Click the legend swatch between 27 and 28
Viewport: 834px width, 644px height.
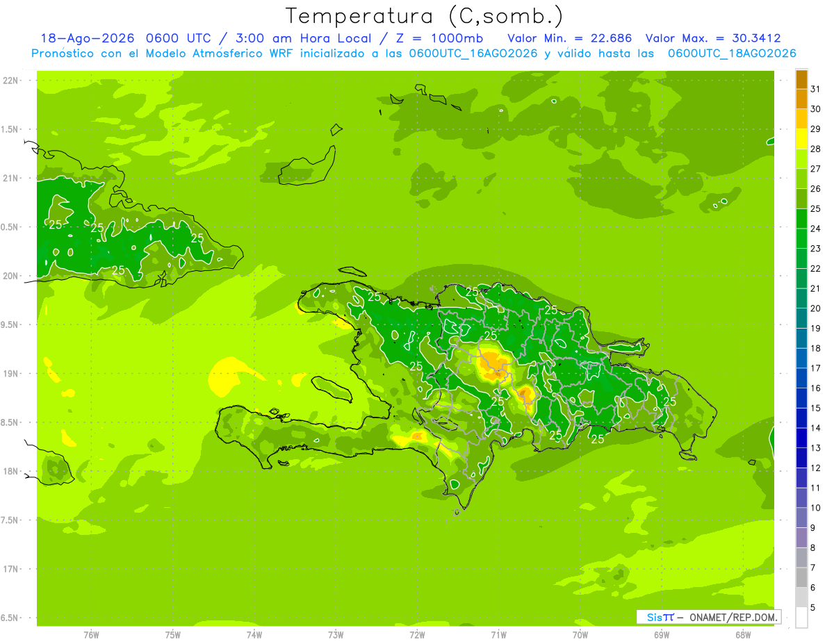tap(801, 159)
